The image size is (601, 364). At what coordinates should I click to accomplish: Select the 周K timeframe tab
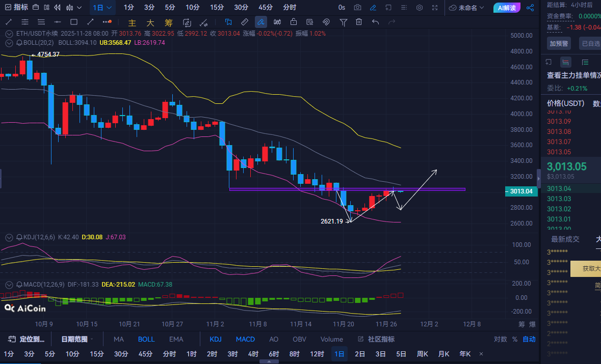pyautogui.click(x=422, y=354)
